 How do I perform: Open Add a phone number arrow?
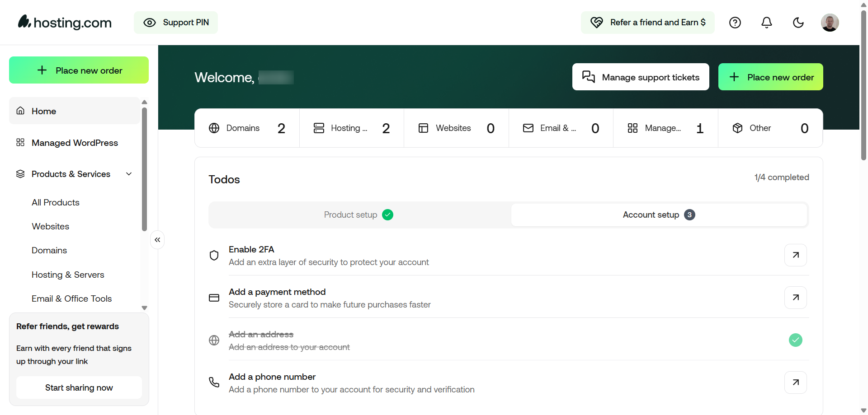(796, 382)
